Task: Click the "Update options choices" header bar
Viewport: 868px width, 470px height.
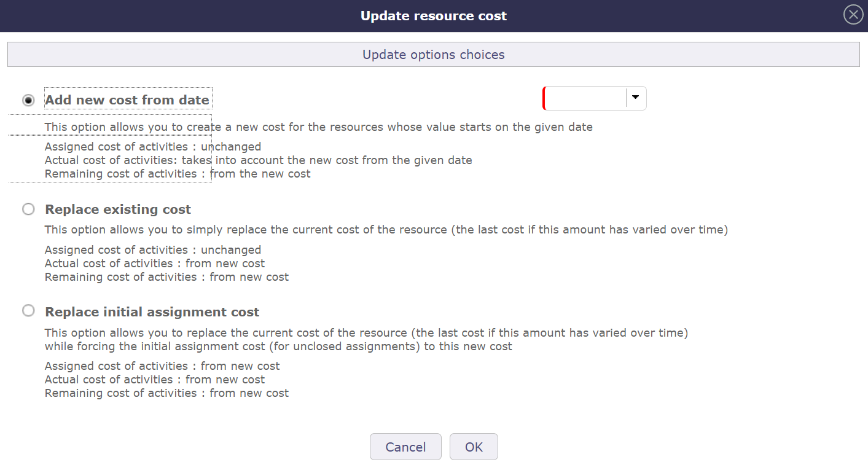Action: [x=434, y=54]
